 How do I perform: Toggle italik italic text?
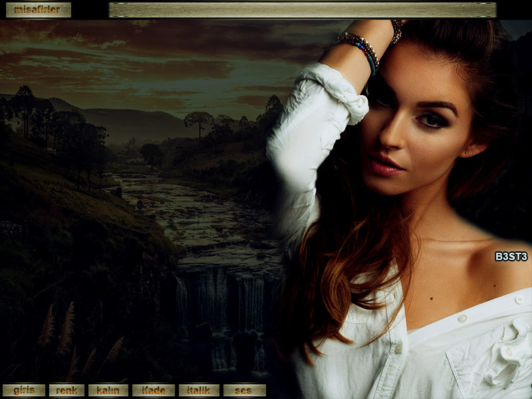tap(199, 390)
